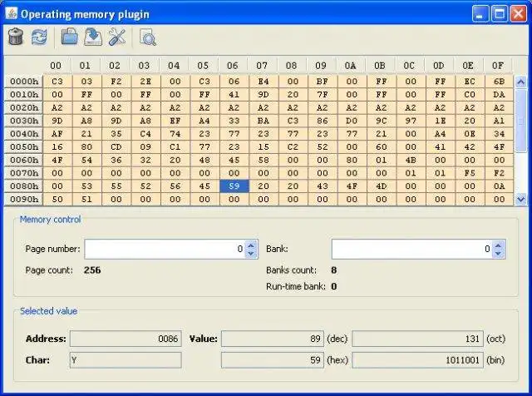Increase the Page number with up arrow
The image size is (532, 396).
tap(252, 245)
